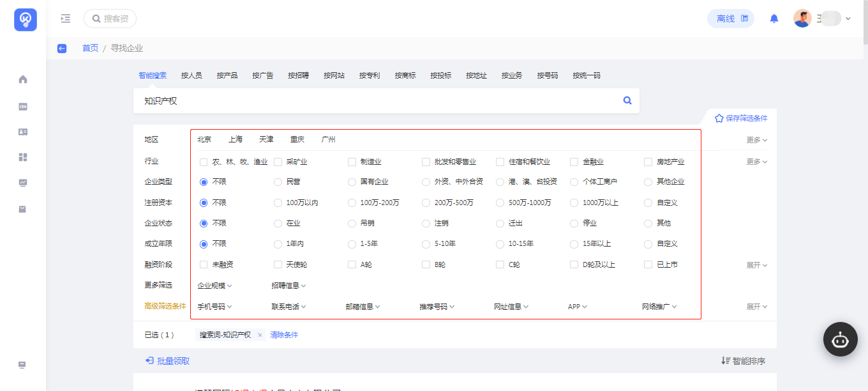
Task: Select 100万以内 registered capital
Action: 278,203
